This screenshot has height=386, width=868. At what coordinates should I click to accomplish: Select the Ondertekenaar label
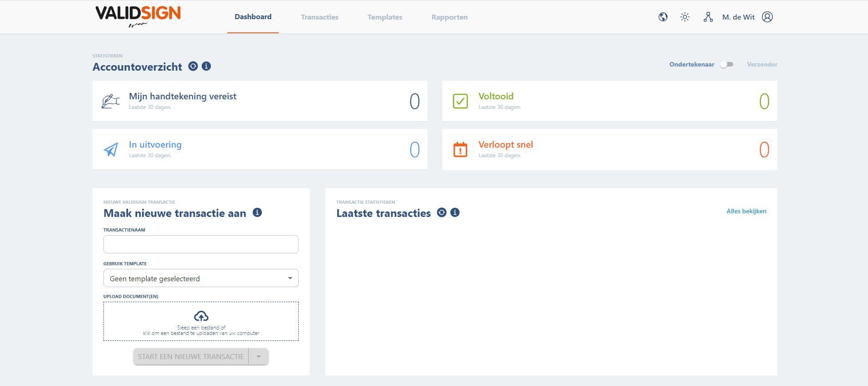692,64
